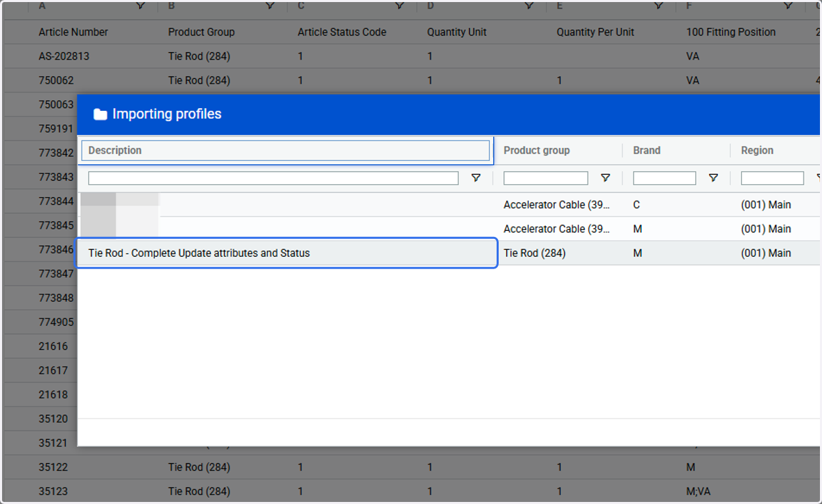Select article number 774905
822x504 pixels.
tap(56, 322)
